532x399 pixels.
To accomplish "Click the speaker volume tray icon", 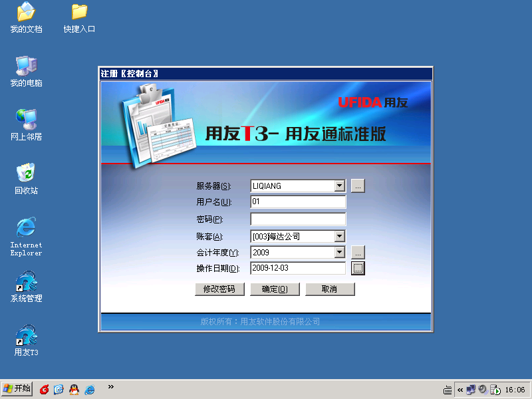I will pyautogui.click(x=483, y=390).
